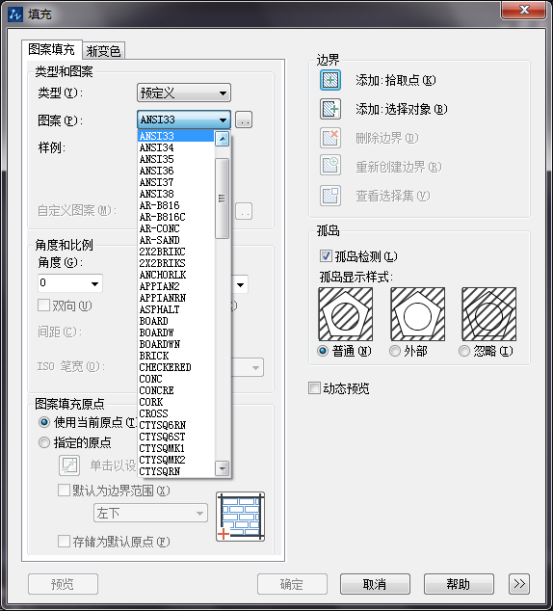554x612 pixels.
Task: Click the brick hatch origin preview image
Action: point(240,517)
